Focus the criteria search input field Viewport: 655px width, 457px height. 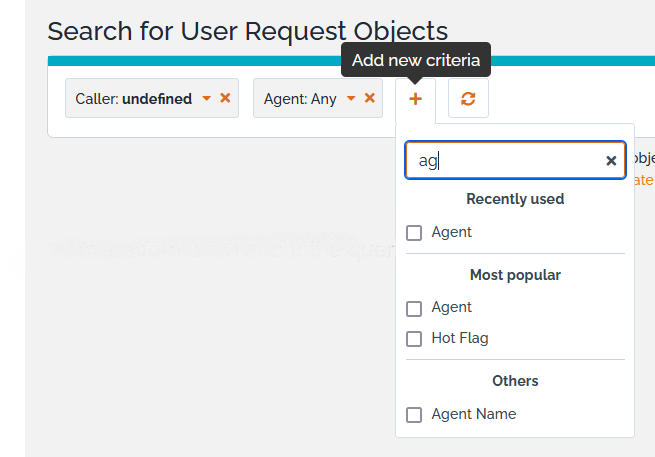pyautogui.click(x=505, y=160)
